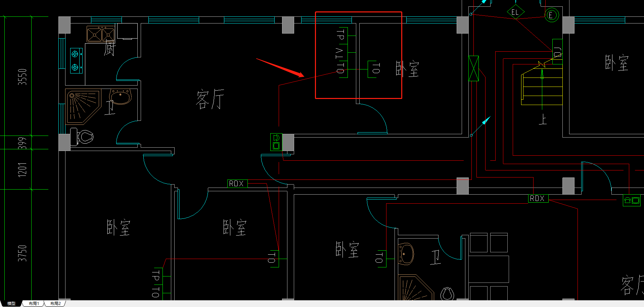
Task: Select the 3750 dimension text
Action: 22,253
